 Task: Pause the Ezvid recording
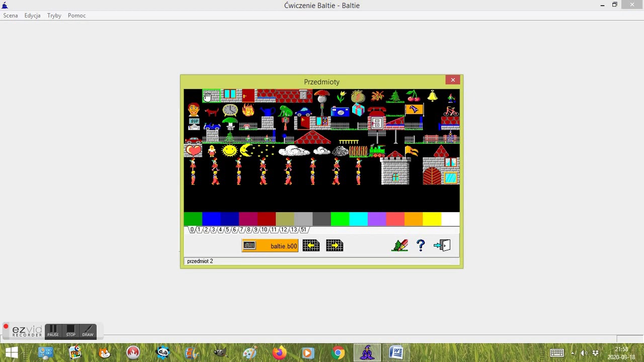(53, 331)
